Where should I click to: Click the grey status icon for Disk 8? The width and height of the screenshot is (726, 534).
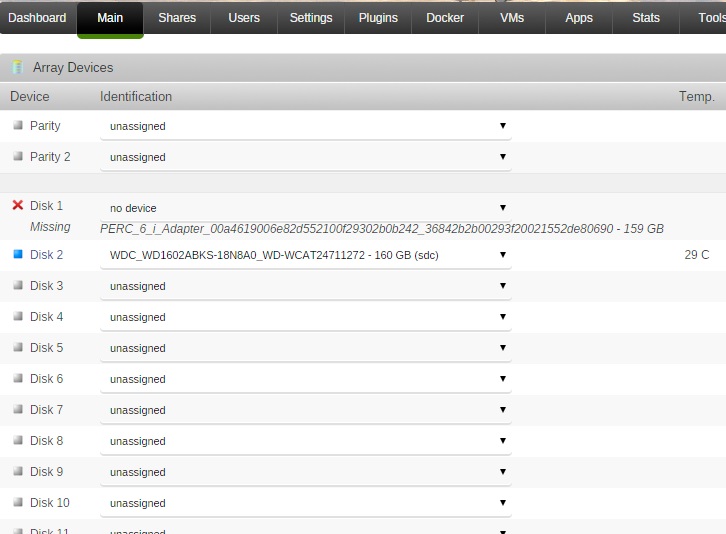pos(18,440)
